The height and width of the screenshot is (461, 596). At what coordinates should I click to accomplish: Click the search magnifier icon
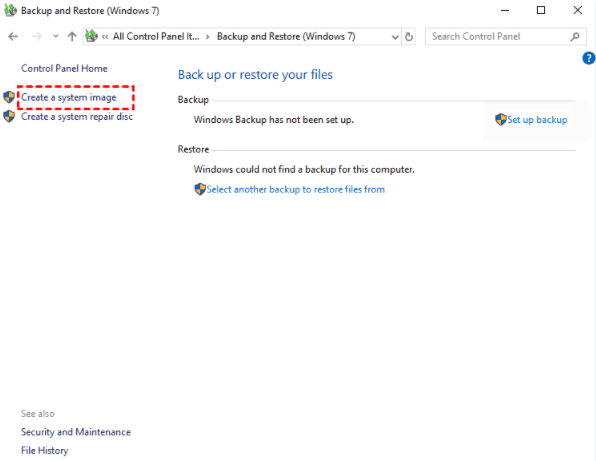[575, 36]
